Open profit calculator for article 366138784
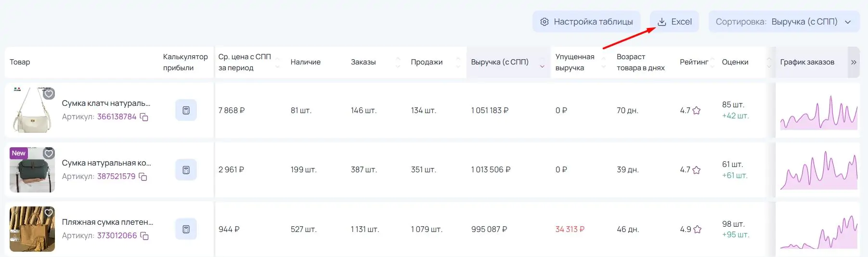868x257 pixels. 186,110
